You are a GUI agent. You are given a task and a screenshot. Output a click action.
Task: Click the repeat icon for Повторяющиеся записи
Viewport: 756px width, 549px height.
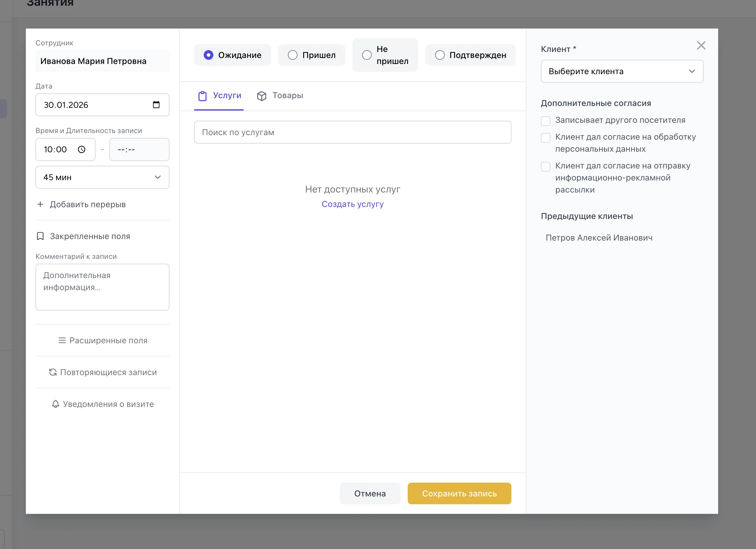(53, 372)
